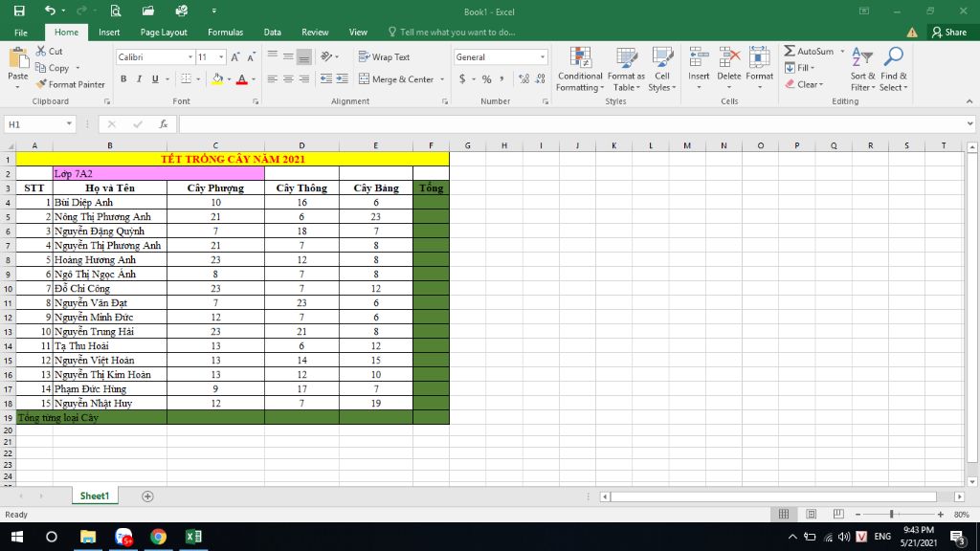Save the workbook with the disk icon
This screenshot has width=980, height=551.
pos(19,11)
